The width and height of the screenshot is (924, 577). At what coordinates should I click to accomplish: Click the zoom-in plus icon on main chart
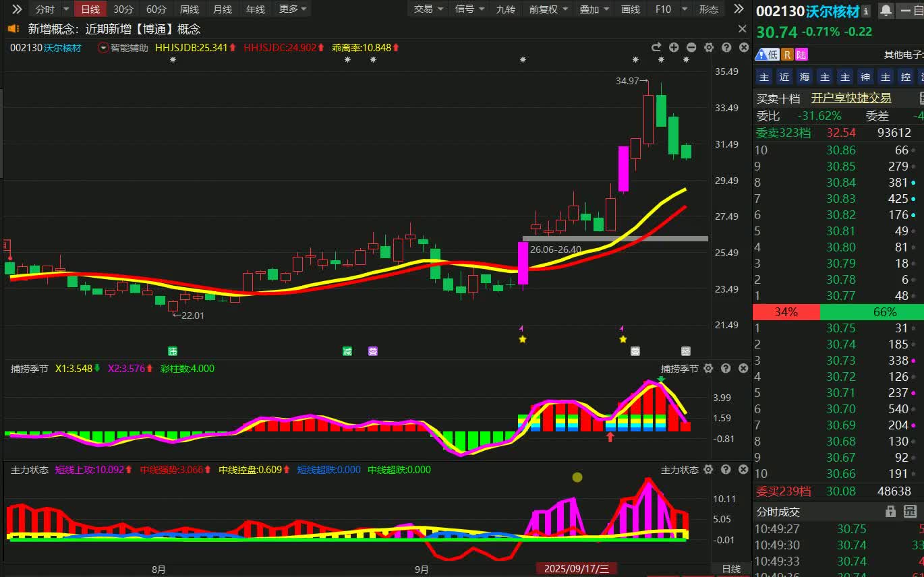(674, 47)
